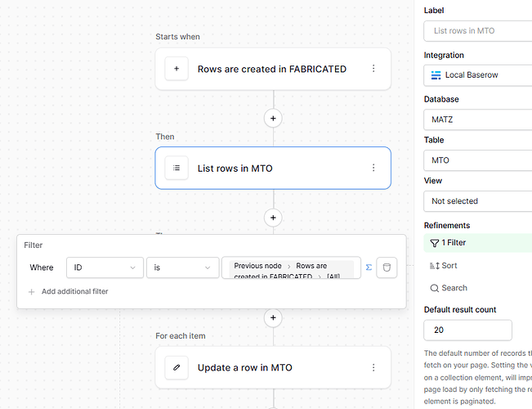Open the ID field dropdown in filter
The image size is (532, 409).
coord(104,267)
